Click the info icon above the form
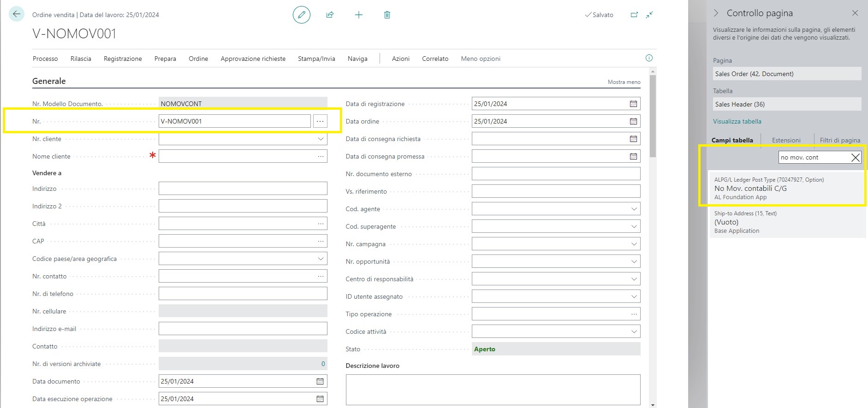This screenshot has height=408, width=868. 649,58
